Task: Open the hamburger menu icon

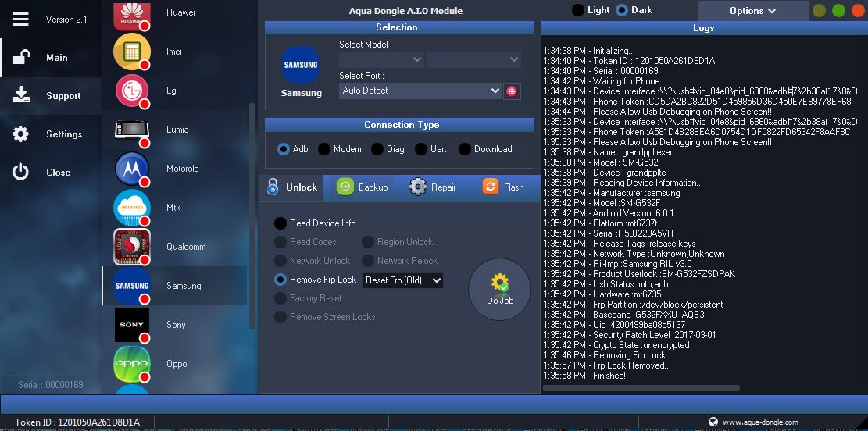Action: click(x=21, y=20)
